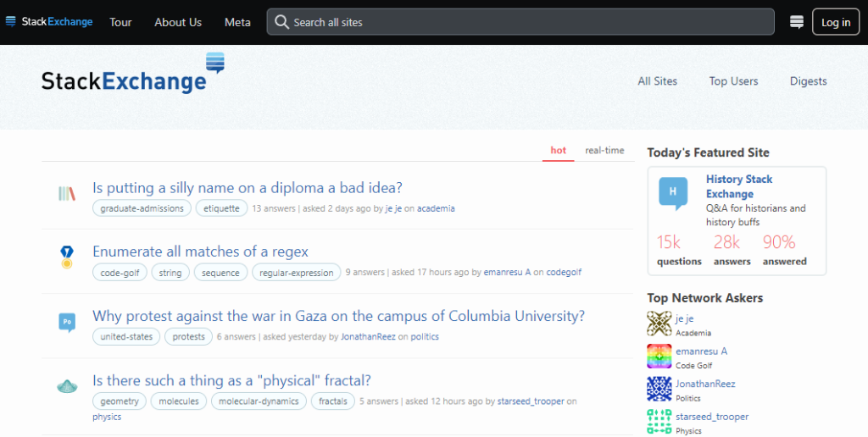
Task: Click the History Stack Exchange site icon
Action: [x=673, y=194]
